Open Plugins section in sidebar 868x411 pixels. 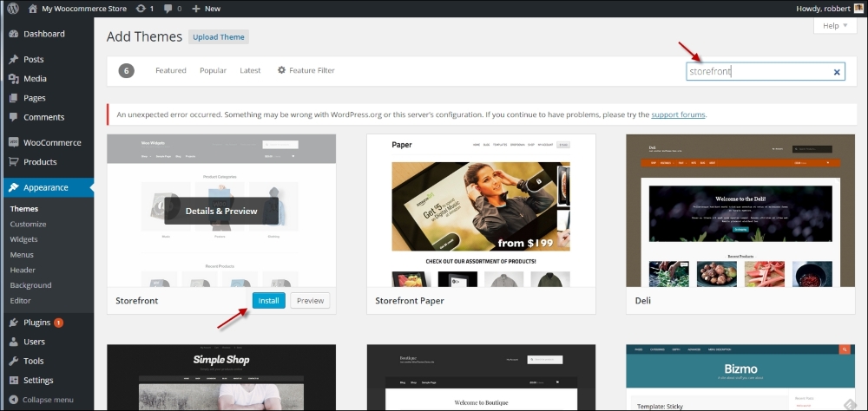[x=36, y=323]
